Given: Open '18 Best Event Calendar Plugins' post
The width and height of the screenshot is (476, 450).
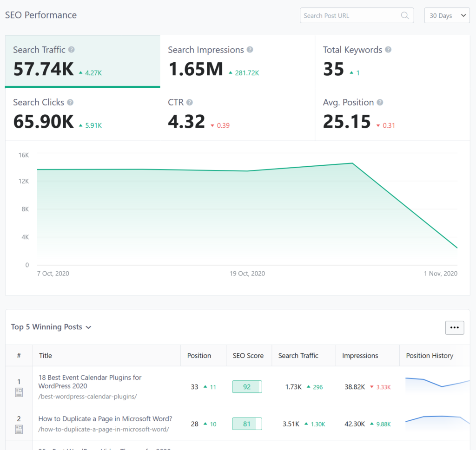Looking at the screenshot, I should 90,382.
